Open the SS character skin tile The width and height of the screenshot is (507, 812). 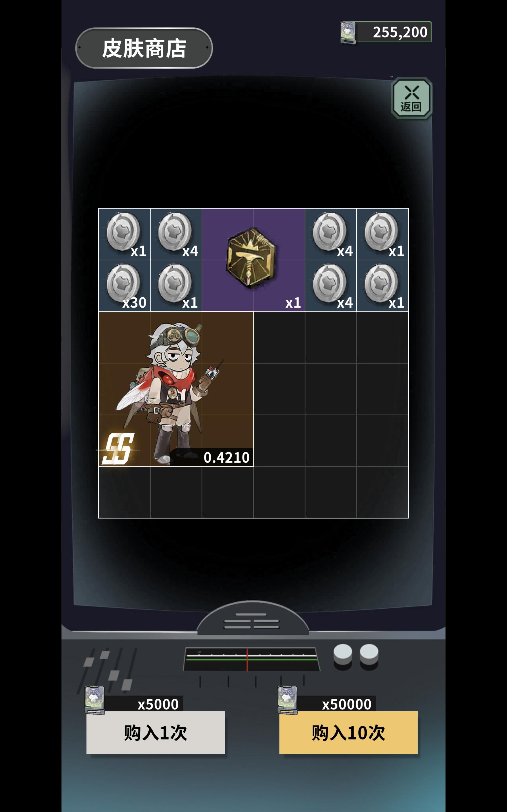[176, 389]
